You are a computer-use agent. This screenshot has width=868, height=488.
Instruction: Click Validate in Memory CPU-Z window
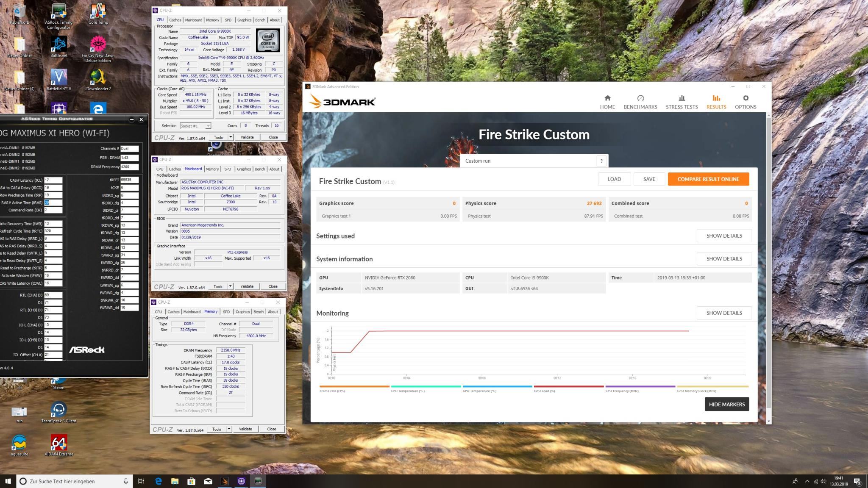tap(245, 429)
